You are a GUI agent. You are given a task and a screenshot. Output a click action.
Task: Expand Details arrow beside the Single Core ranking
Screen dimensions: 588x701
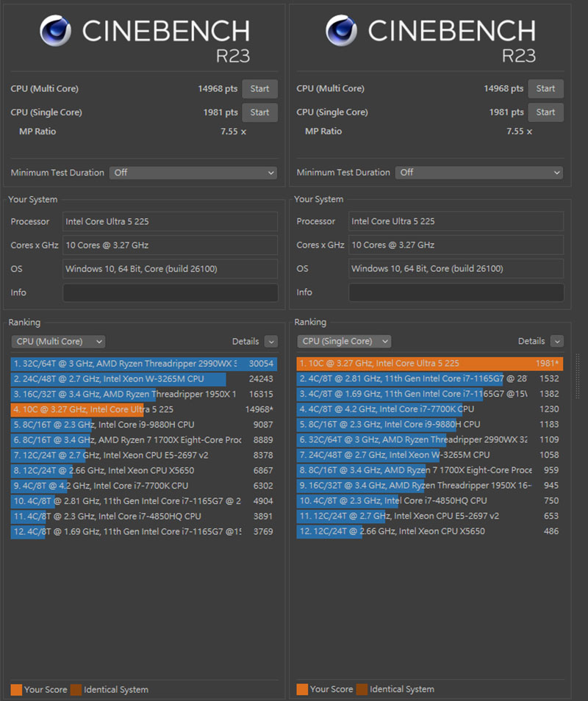click(x=557, y=342)
